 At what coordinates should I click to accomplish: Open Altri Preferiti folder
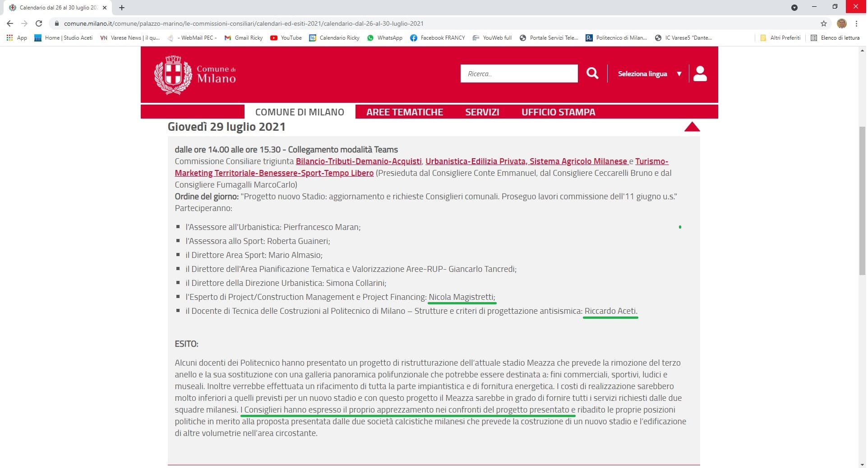point(780,38)
